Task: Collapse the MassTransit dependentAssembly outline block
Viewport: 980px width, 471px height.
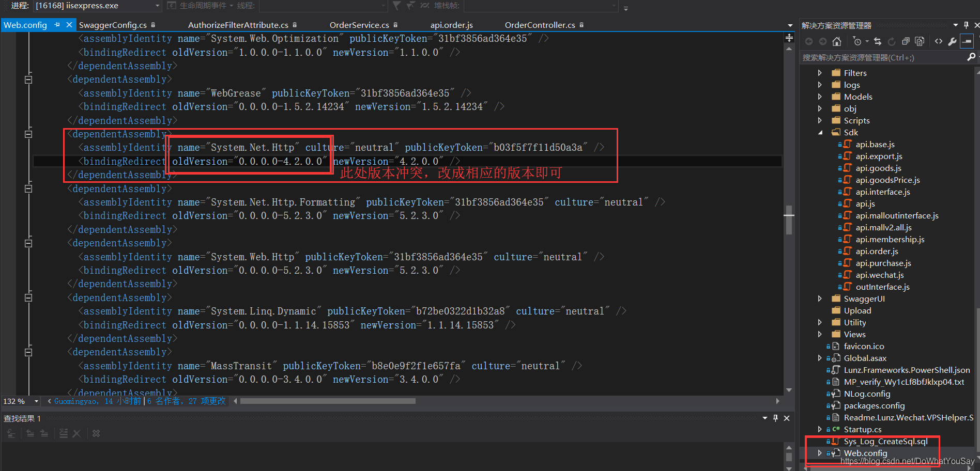Action: (28, 352)
